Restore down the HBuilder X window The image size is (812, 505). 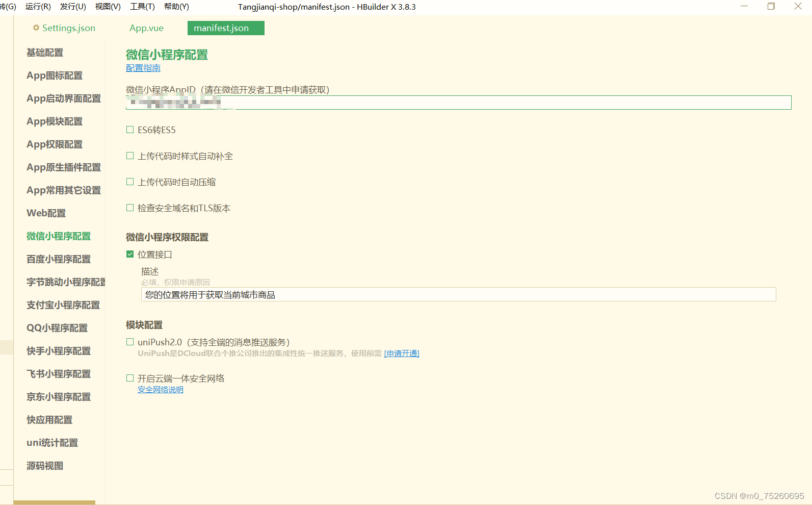pos(771,6)
